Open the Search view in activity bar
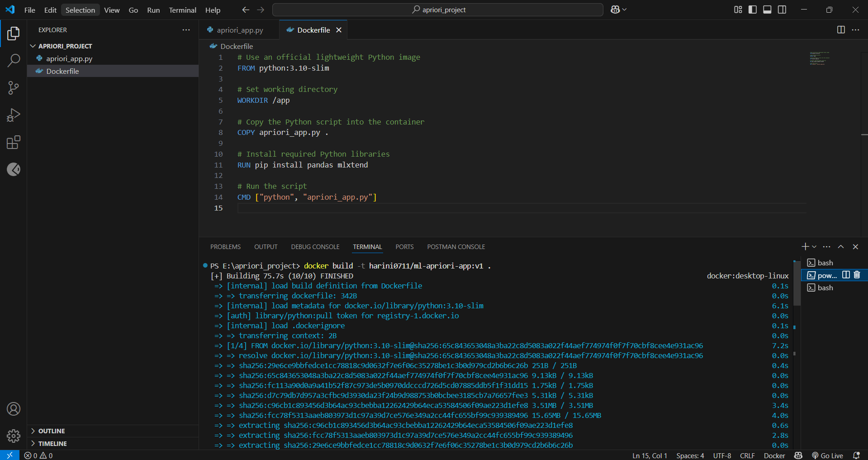 pyautogui.click(x=14, y=60)
